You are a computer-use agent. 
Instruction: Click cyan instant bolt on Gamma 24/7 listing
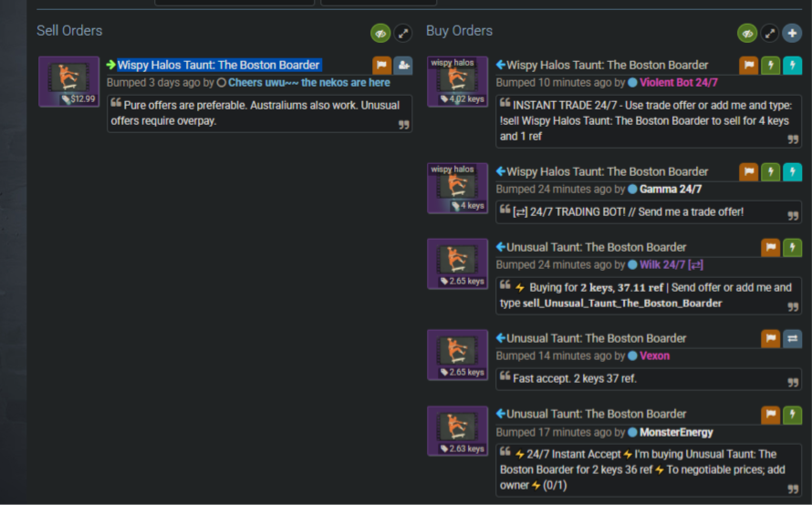click(x=792, y=172)
